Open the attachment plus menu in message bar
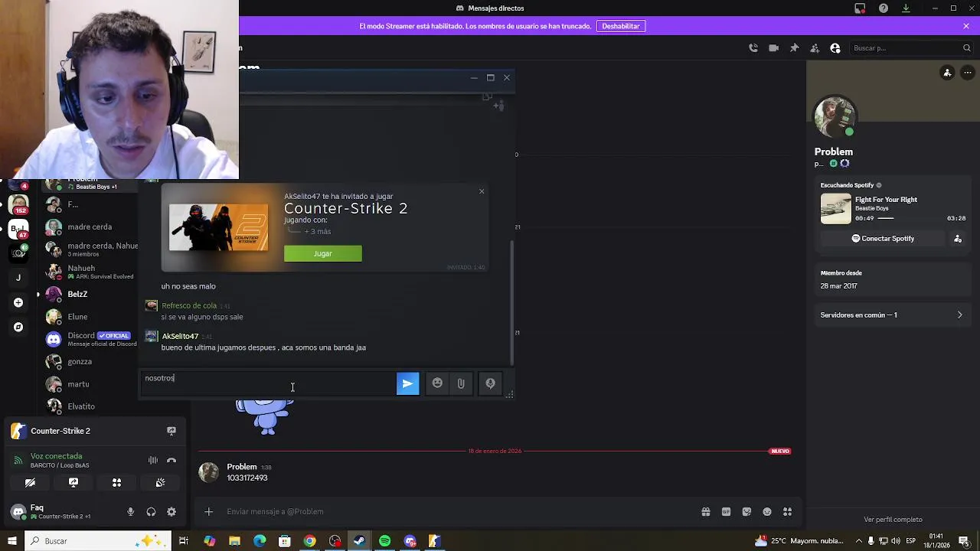980x551 pixels. tap(208, 512)
